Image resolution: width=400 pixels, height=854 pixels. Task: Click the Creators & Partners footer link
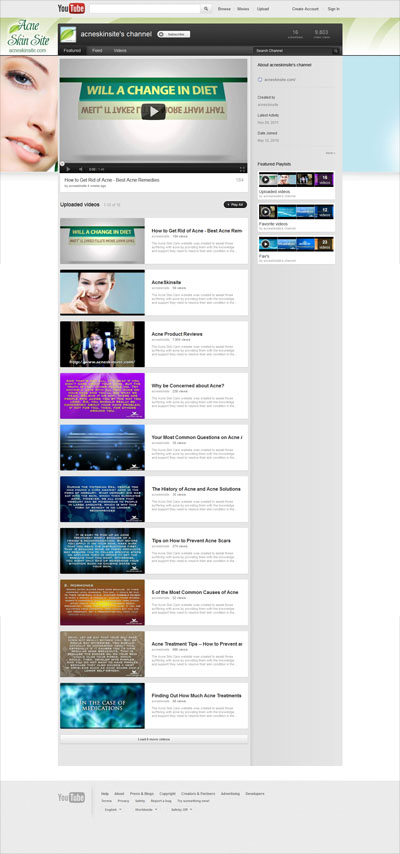pyautogui.click(x=198, y=794)
